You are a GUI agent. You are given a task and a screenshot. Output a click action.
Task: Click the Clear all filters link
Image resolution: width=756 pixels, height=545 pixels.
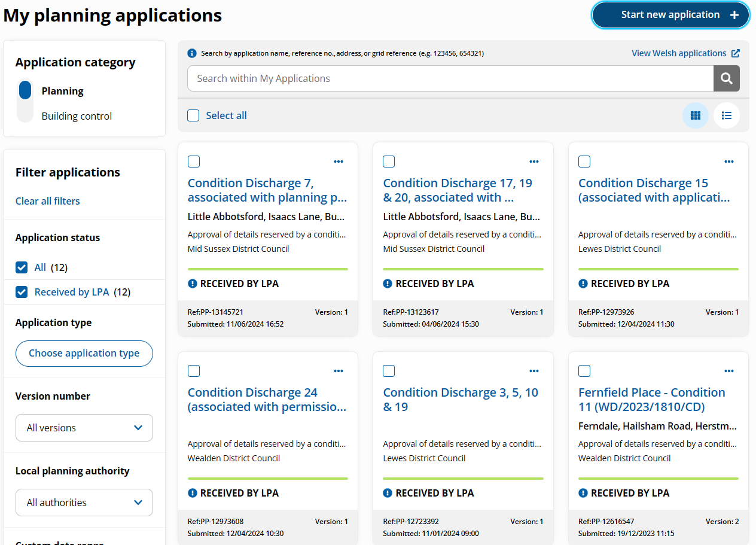pos(48,201)
